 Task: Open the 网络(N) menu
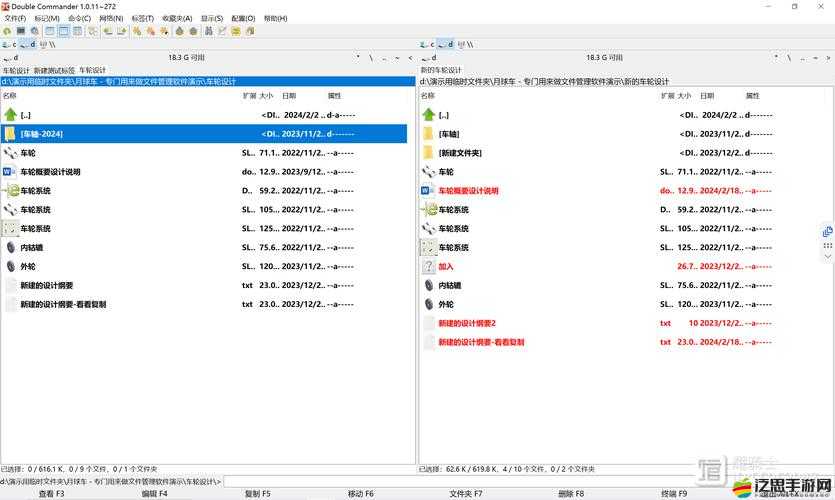111,19
